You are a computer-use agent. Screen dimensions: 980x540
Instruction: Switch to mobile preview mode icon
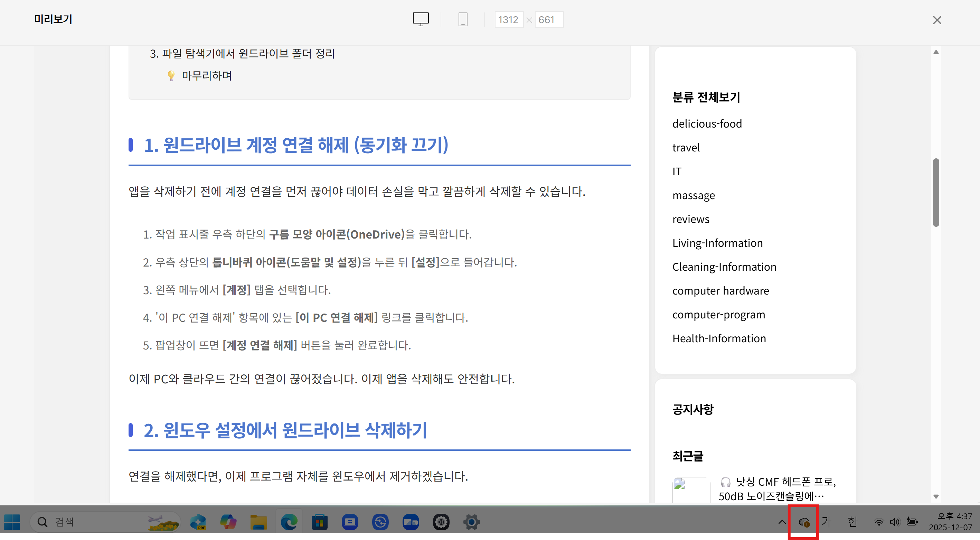click(x=463, y=19)
